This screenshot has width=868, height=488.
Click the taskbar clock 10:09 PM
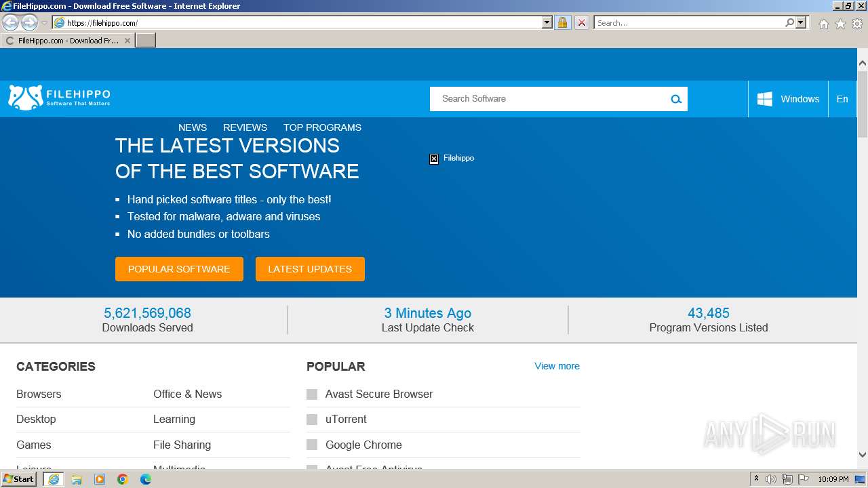833,479
